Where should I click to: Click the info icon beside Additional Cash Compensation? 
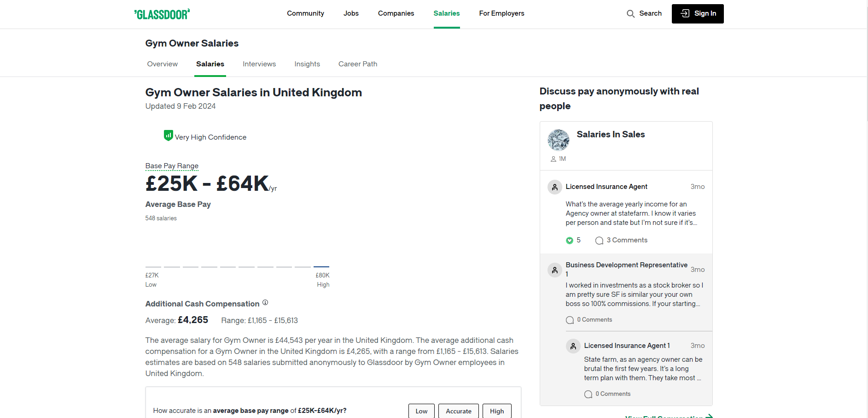(x=265, y=303)
